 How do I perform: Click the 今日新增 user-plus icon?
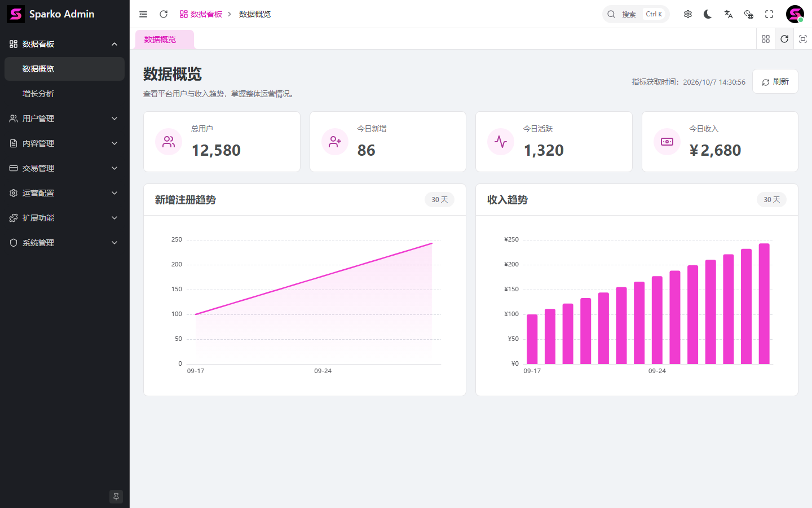(x=335, y=142)
